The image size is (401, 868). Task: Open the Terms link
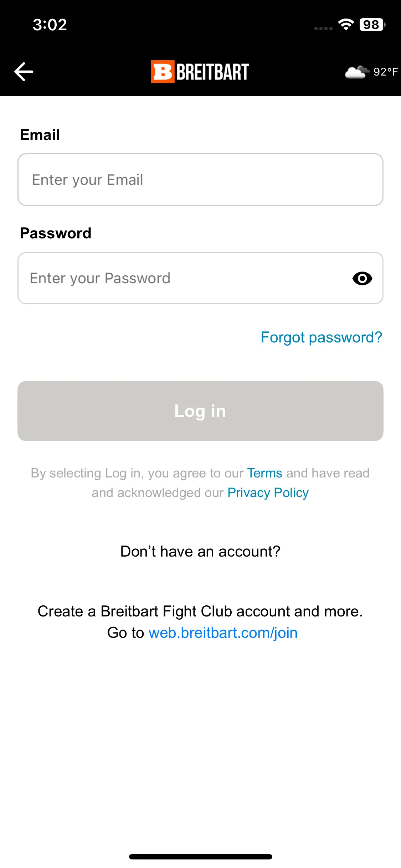(x=264, y=473)
